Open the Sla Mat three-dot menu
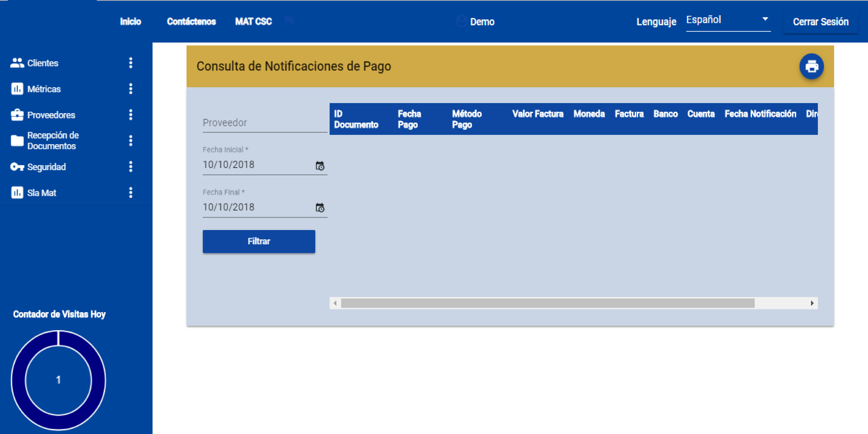This screenshot has height=434, width=868. click(131, 193)
